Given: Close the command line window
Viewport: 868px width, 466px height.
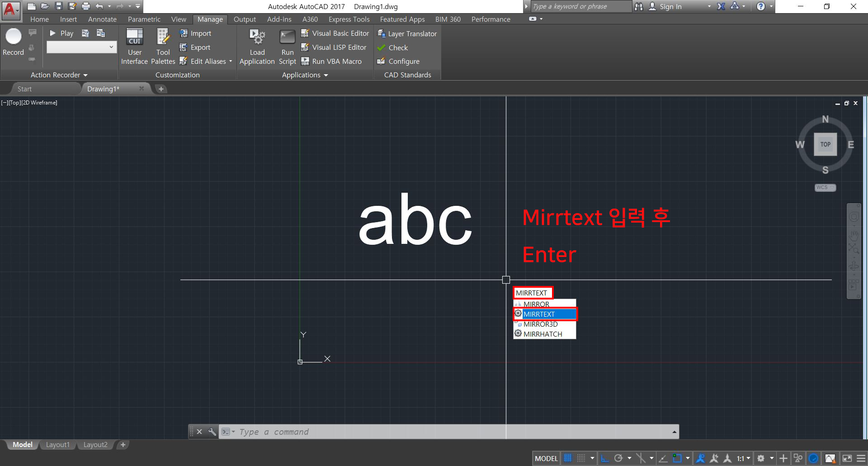Looking at the screenshot, I should click(x=199, y=432).
